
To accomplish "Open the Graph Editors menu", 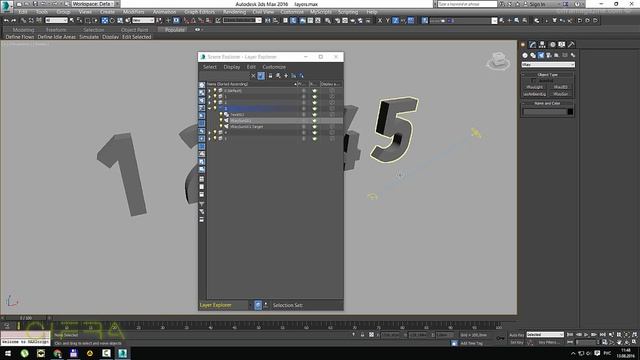I will (x=199, y=12).
